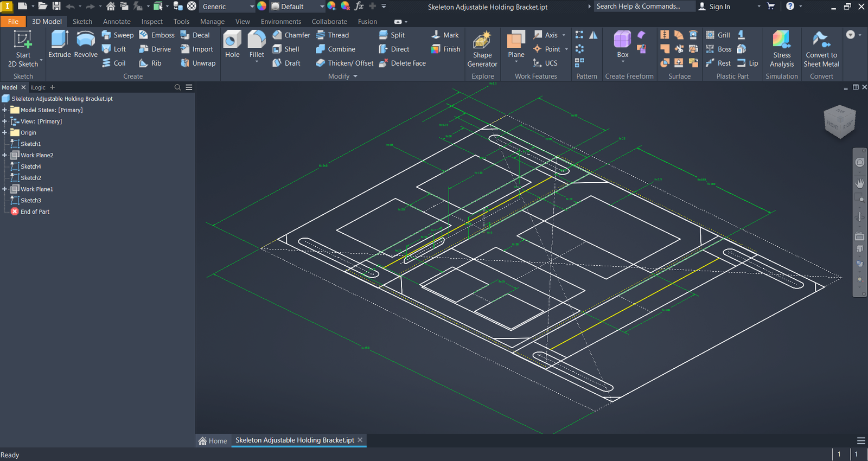
Task: Click the Sign In button
Action: (x=714, y=7)
